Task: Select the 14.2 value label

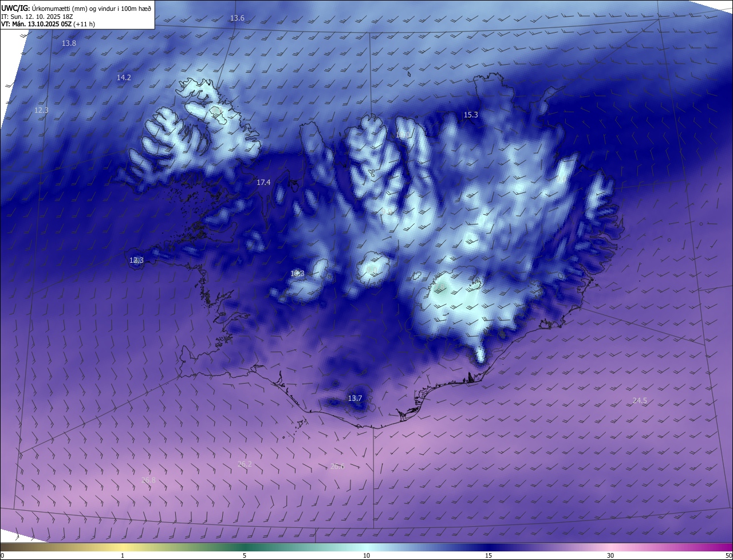Action: click(x=124, y=77)
